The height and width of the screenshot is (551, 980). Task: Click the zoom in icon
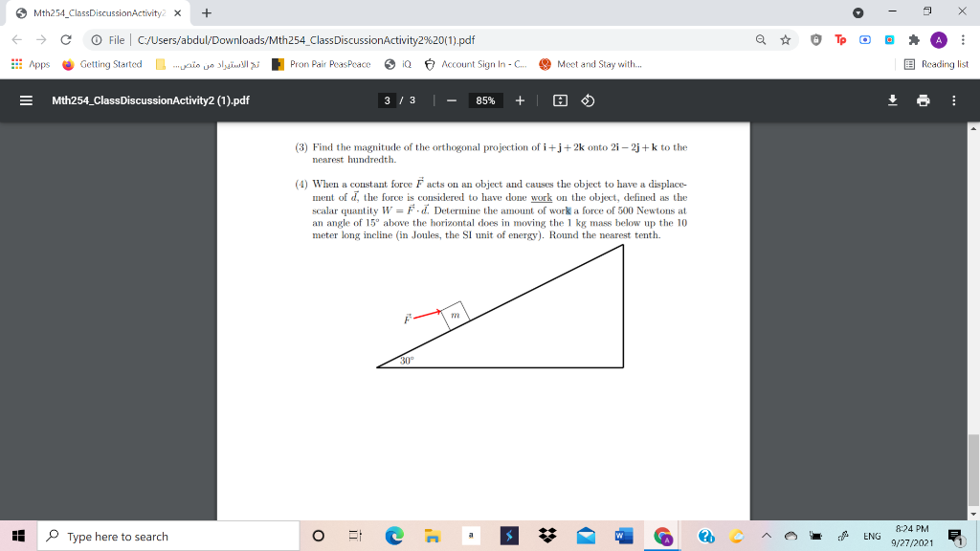coord(520,99)
